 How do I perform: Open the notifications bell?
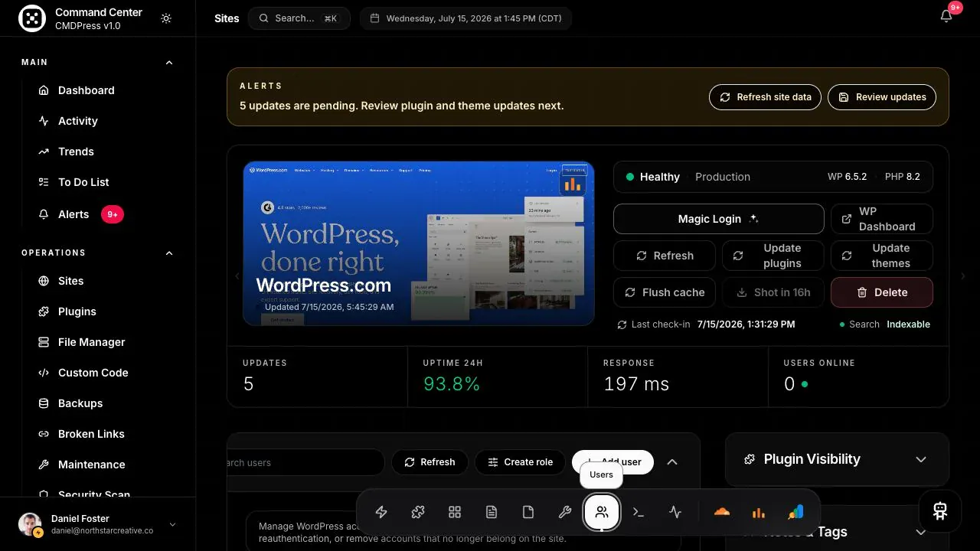[x=946, y=17]
